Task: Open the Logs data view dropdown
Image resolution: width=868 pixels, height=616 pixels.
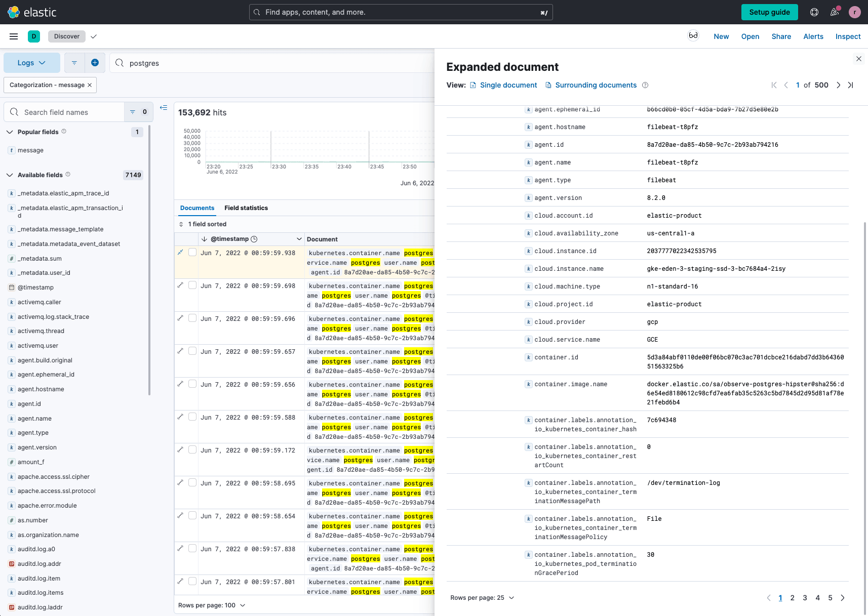Action: (31, 63)
